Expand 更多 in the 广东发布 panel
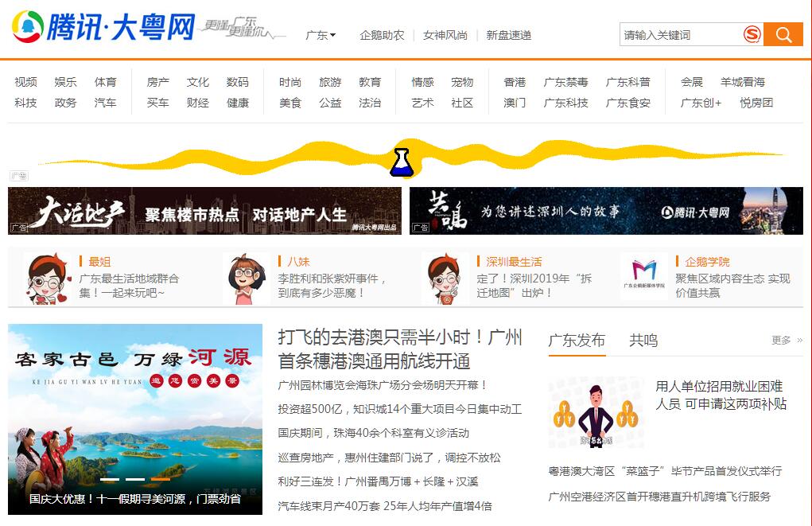The image size is (812, 526). click(786, 340)
